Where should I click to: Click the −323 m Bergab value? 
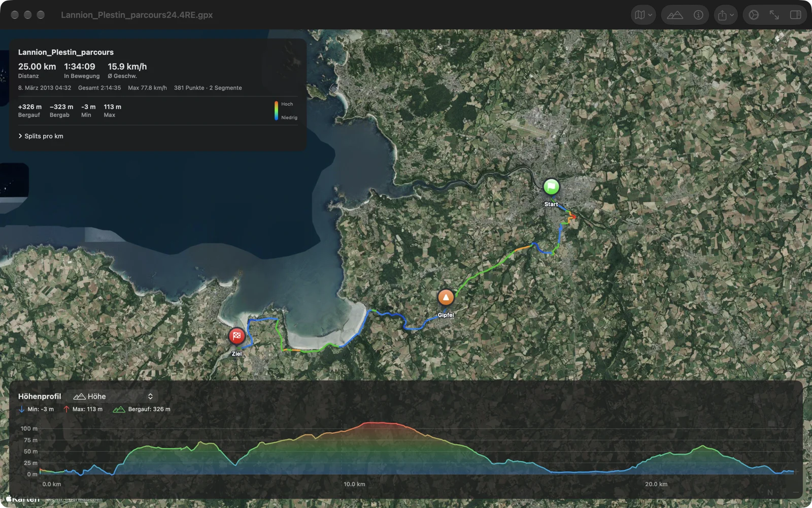pos(61,107)
